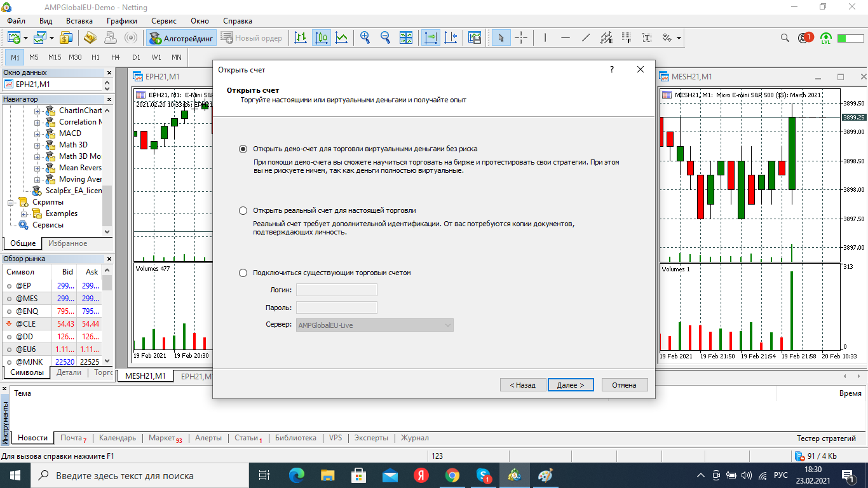Viewport: 868px width, 488px height.
Task: Open the Сервис menu
Action: 164,21
